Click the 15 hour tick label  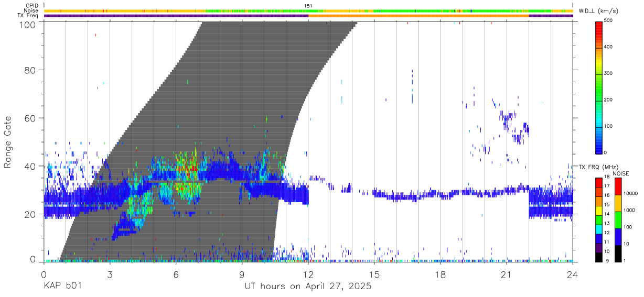point(374,275)
